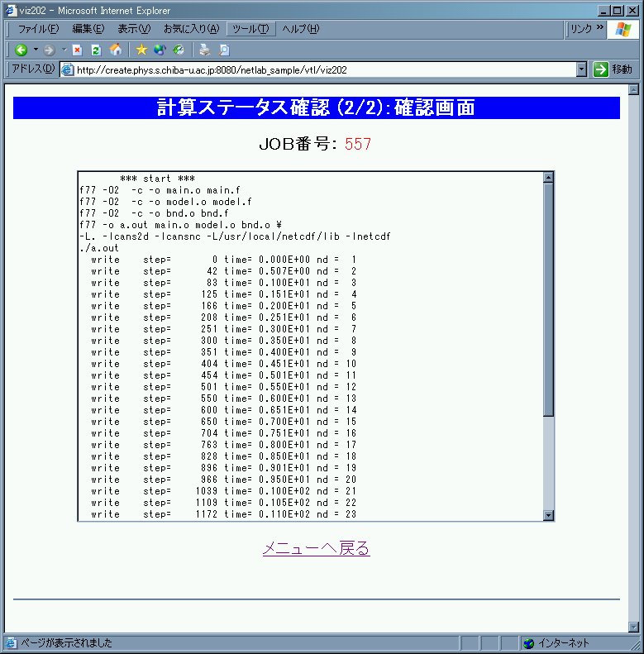
Task: Open the Forward history dropdown arrow
Action: (64, 50)
